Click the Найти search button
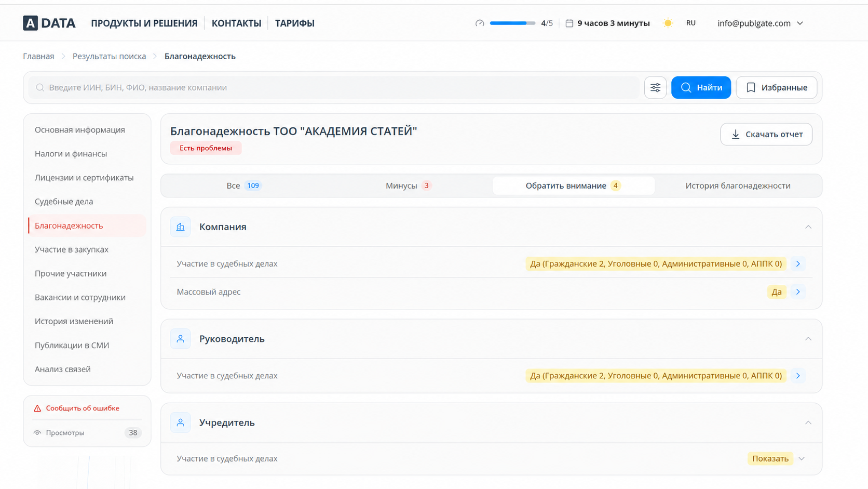Viewport: 868px width, 489px height. [701, 87]
